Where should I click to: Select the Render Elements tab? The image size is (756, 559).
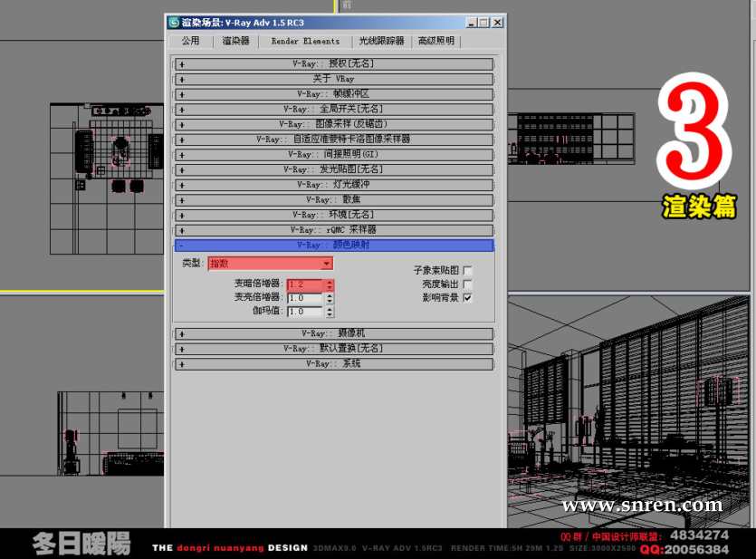pyautogui.click(x=305, y=41)
